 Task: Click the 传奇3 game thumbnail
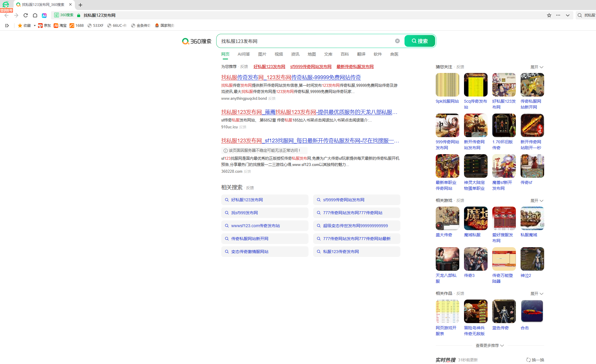coord(476,259)
